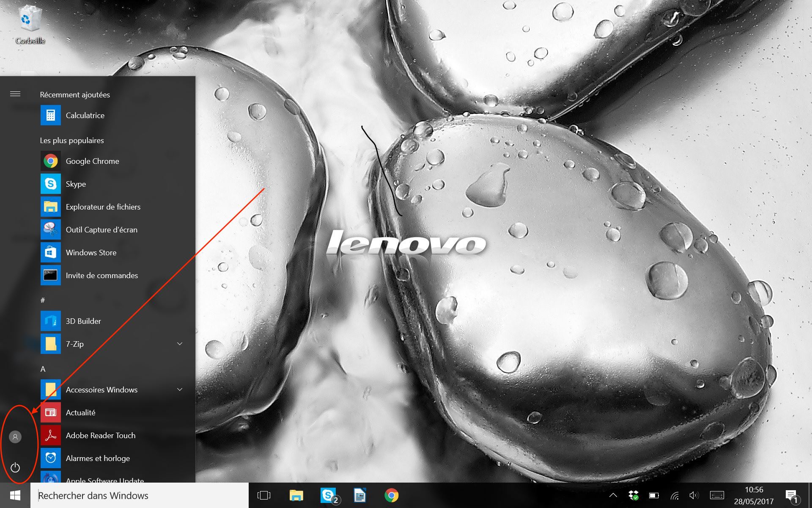Open Explorateur de fichiers icon in Start
This screenshot has height=508, width=812.
(51, 207)
